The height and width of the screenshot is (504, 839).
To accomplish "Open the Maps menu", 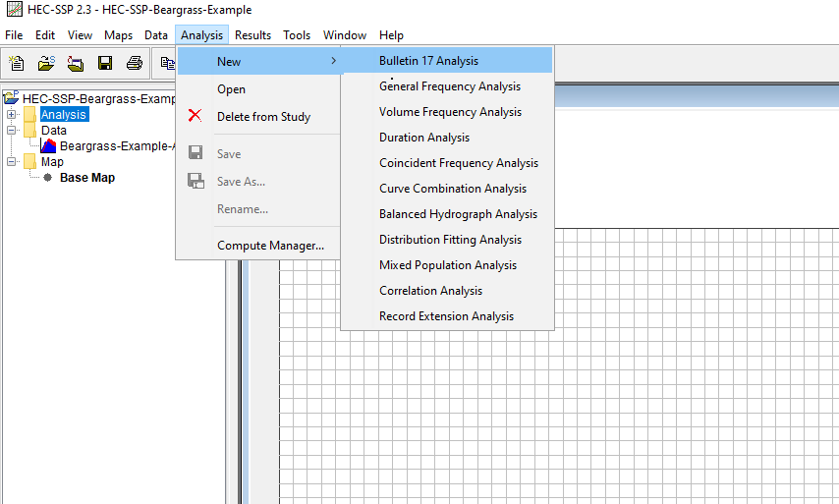I will (x=118, y=34).
